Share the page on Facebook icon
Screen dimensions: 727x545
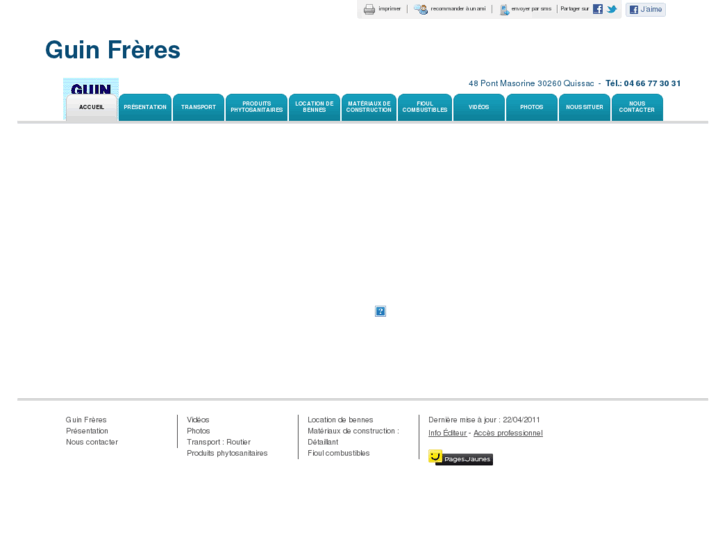[598, 9]
